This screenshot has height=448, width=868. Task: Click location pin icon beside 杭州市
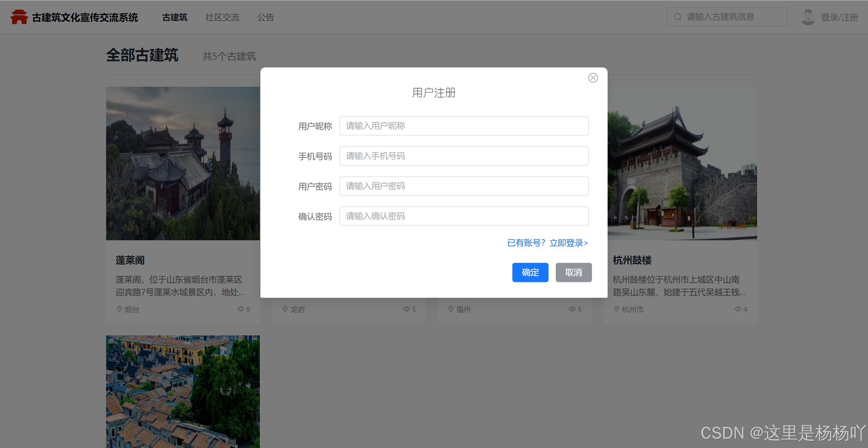point(616,309)
